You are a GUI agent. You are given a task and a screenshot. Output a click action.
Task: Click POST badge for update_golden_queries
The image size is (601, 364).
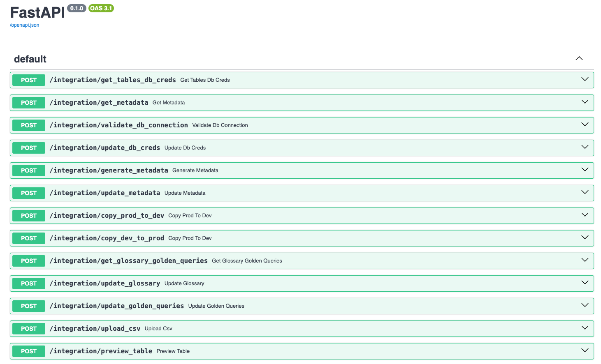(29, 306)
